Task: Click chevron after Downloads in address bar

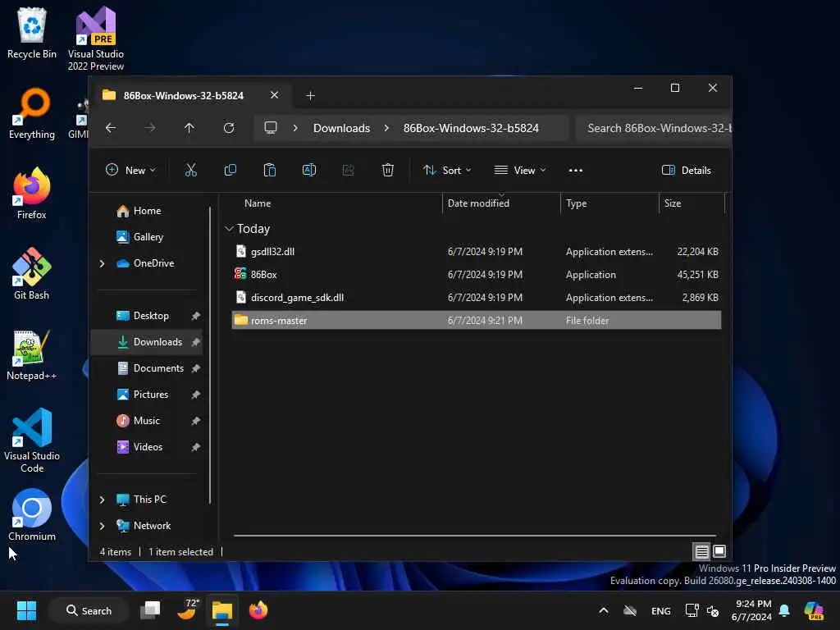Action: (x=386, y=128)
